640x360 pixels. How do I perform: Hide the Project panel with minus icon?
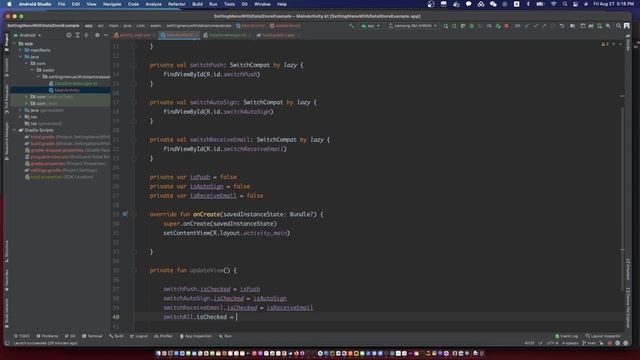(x=106, y=36)
